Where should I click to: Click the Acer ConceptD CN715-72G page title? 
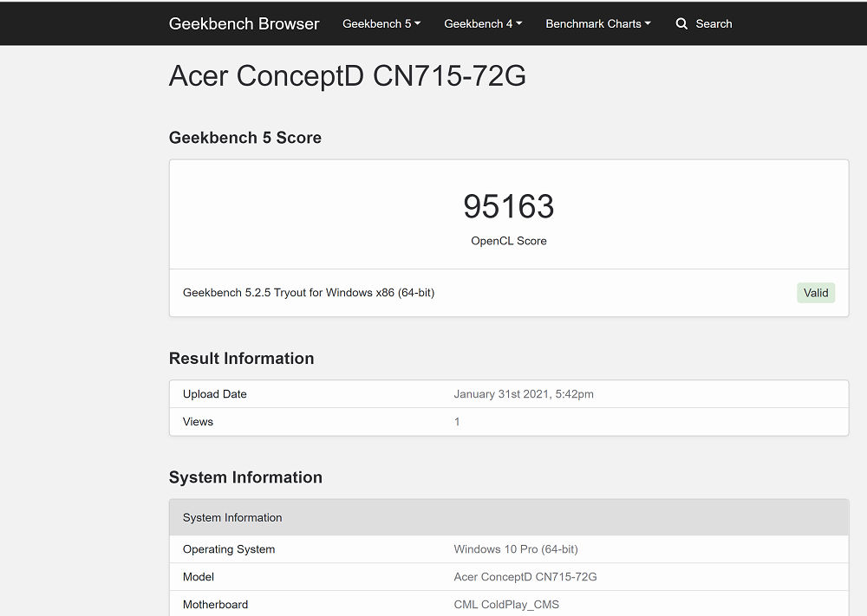(x=348, y=75)
